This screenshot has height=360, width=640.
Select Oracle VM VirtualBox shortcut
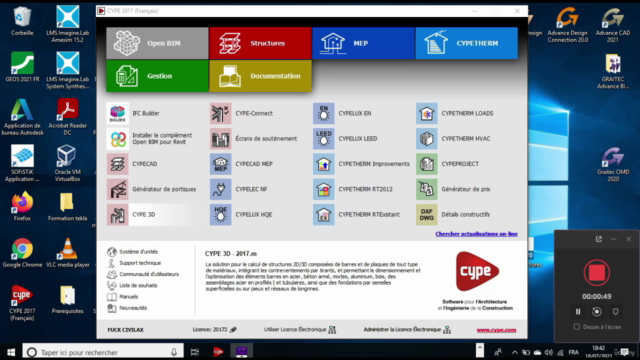(67, 164)
